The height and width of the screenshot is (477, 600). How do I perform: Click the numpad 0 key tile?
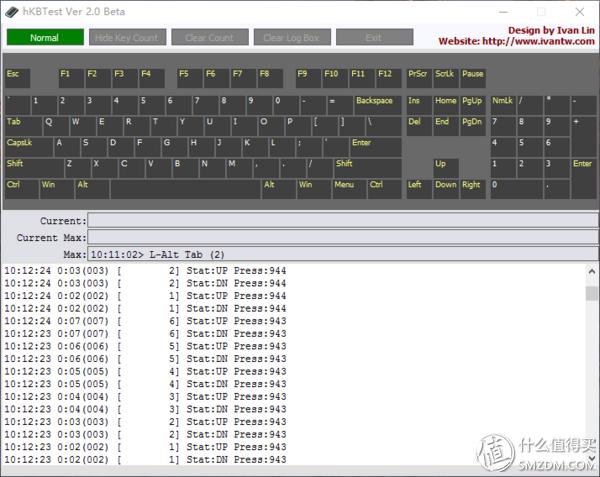click(517, 189)
